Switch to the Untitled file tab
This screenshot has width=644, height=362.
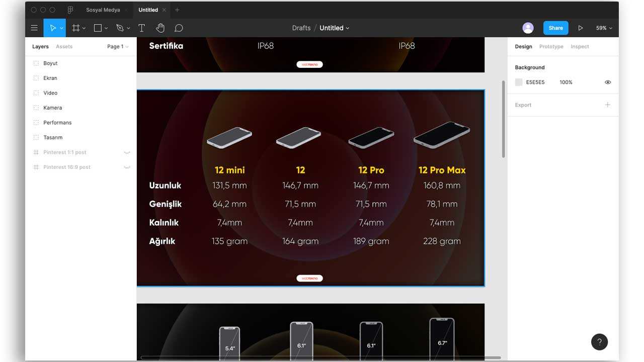coord(148,10)
